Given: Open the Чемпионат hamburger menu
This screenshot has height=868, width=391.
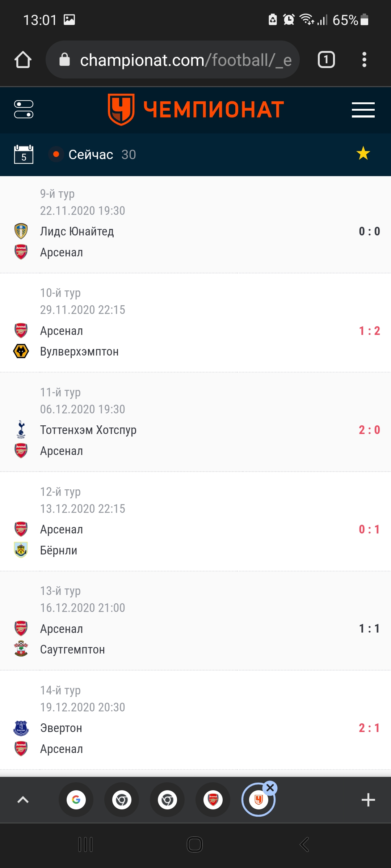Looking at the screenshot, I should [363, 110].
